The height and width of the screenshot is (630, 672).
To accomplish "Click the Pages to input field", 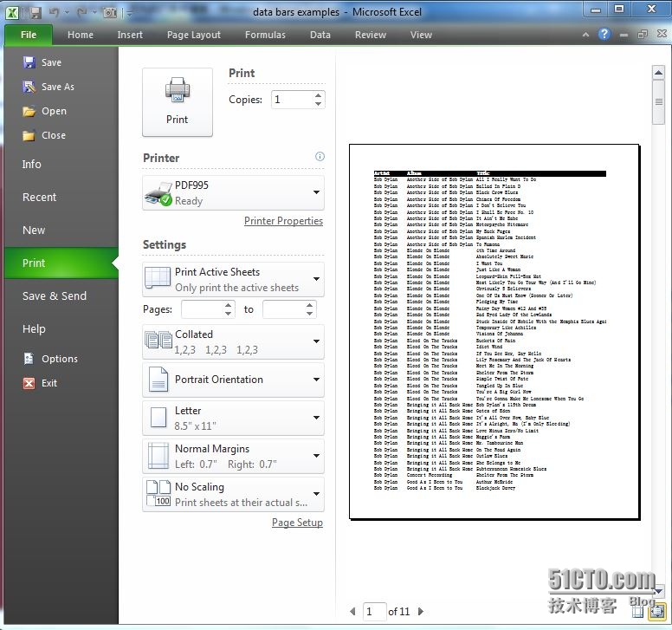I will (284, 309).
